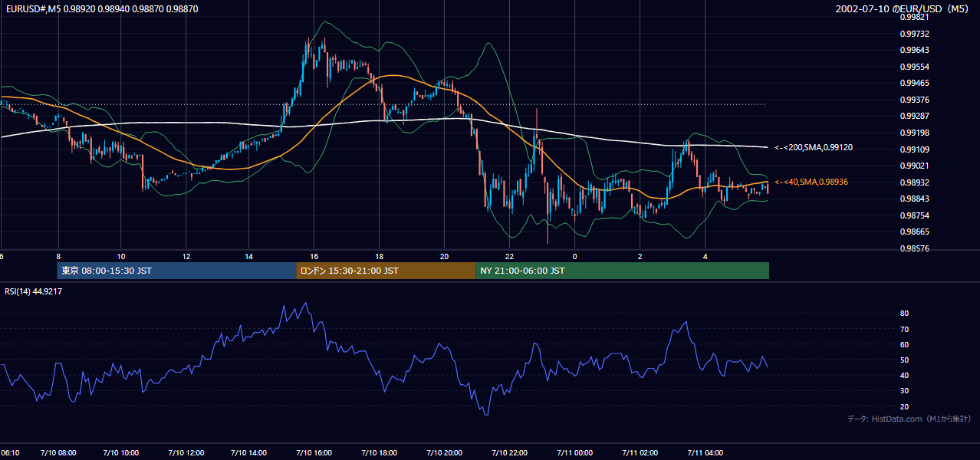Click the HistData.com data source credit
Viewport: 980px width, 460px height.
909,419
